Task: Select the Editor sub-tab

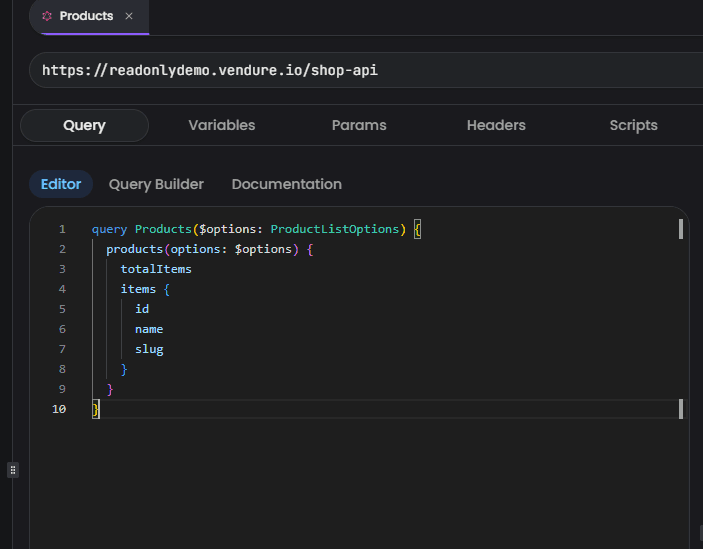Action: pyautogui.click(x=61, y=184)
